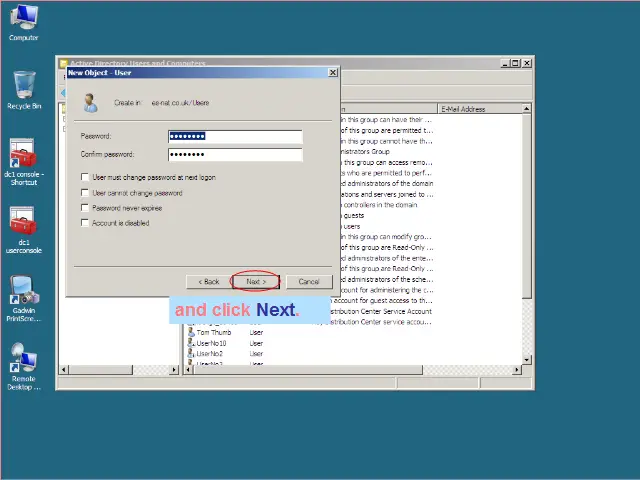Click 'in this group can modify gro...' description
The width and height of the screenshot is (640, 480).
click(386, 237)
